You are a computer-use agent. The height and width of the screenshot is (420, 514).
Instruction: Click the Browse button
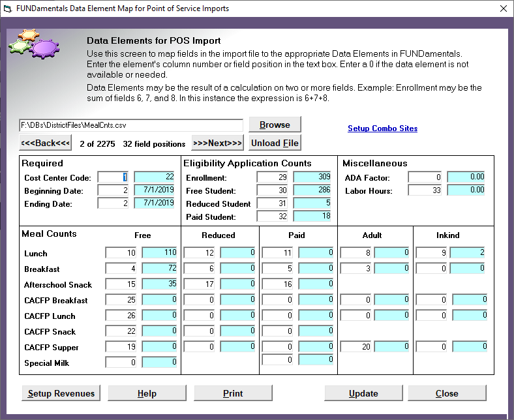click(x=275, y=125)
